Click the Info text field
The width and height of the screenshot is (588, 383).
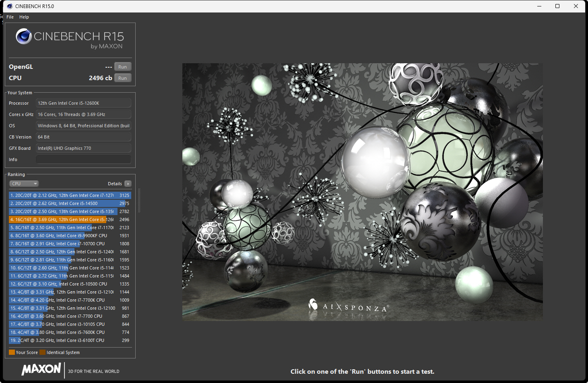[83, 159]
